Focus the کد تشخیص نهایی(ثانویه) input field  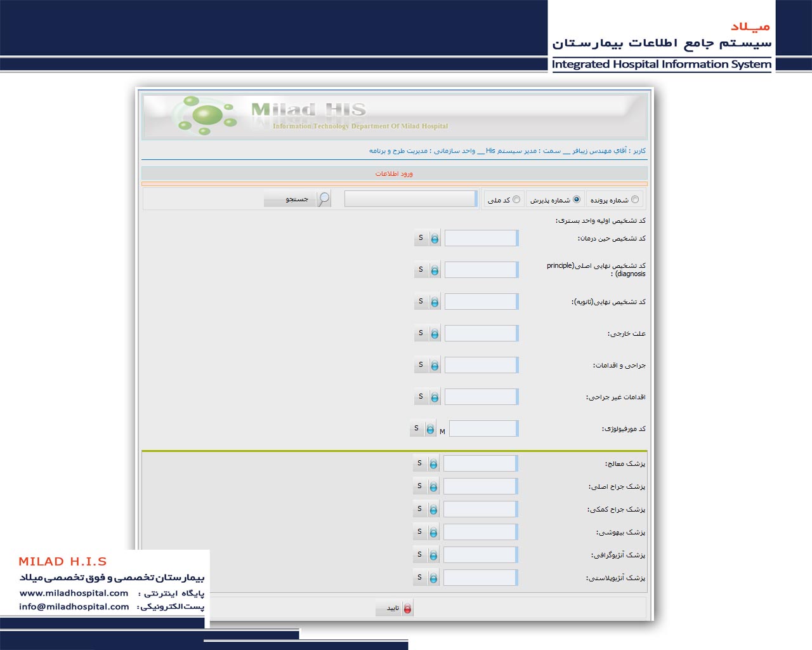[481, 302]
